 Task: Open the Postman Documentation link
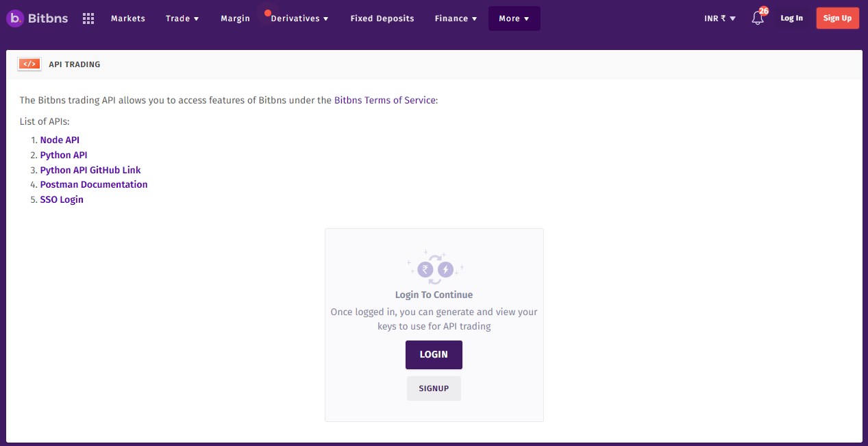94,184
